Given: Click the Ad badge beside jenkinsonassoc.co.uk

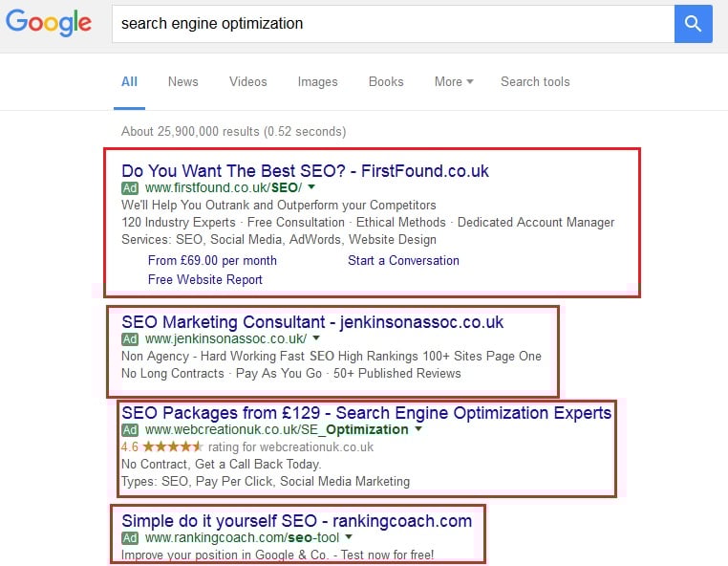Looking at the screenshot, I should (x=130, y=339).
